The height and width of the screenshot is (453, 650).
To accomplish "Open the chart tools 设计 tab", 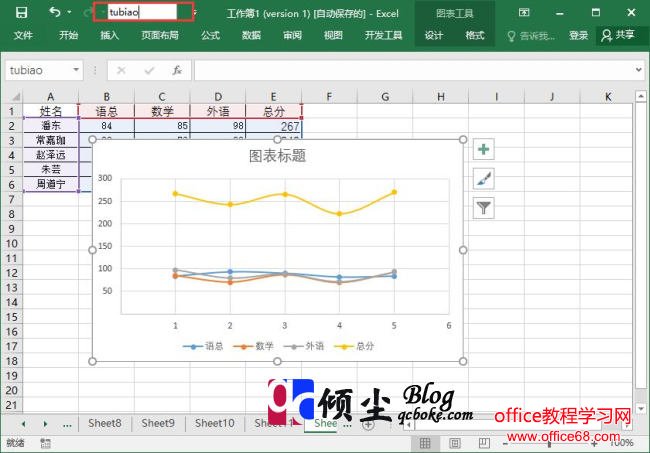I will (x=434, y=35).
